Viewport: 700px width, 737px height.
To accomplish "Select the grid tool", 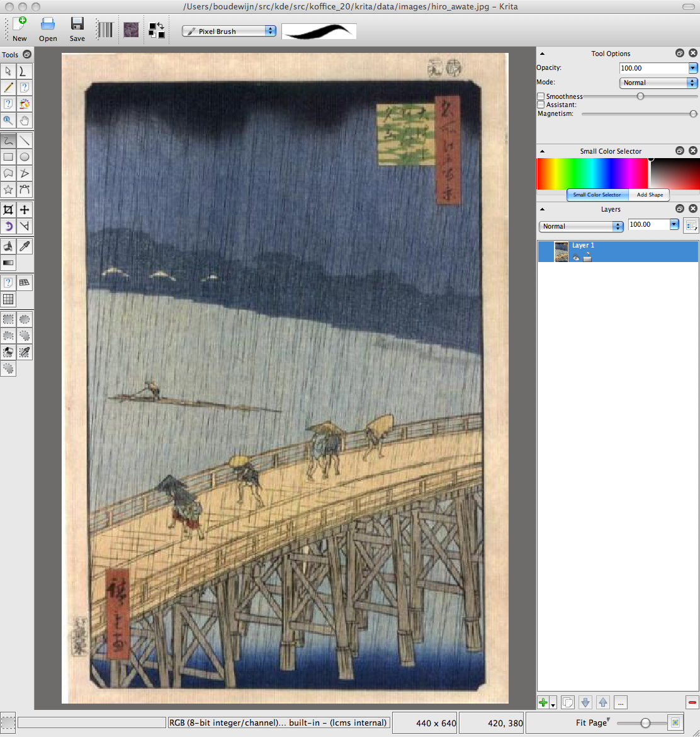I will [8, 299].
